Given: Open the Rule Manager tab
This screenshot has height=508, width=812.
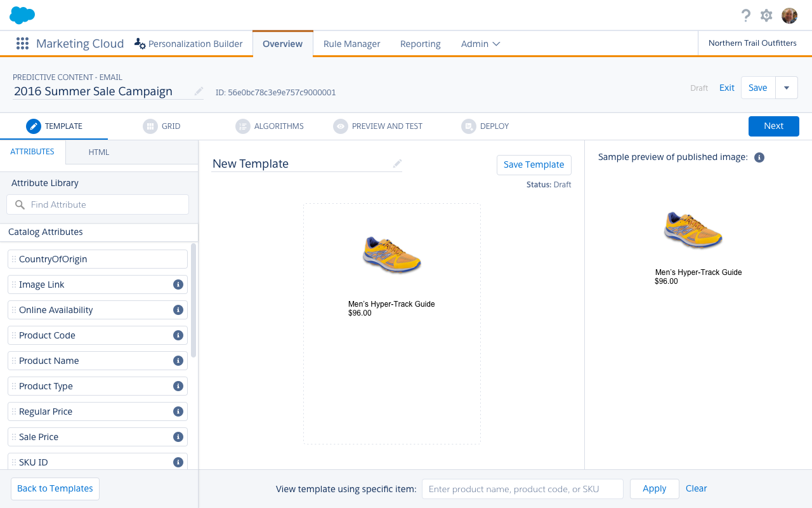Looking at the screenshot, I should (x=351, y=44).
